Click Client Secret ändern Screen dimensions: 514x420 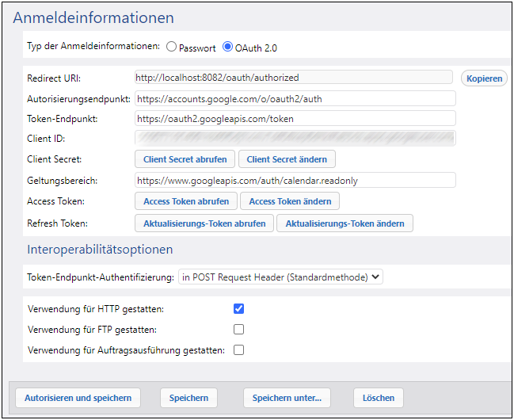(287, 159)
